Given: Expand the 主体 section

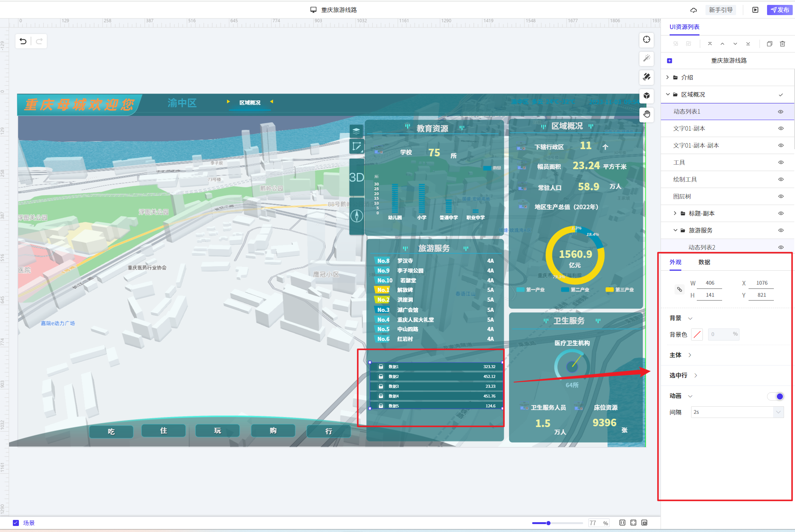Looking at the screenshot, I should 690,355.
